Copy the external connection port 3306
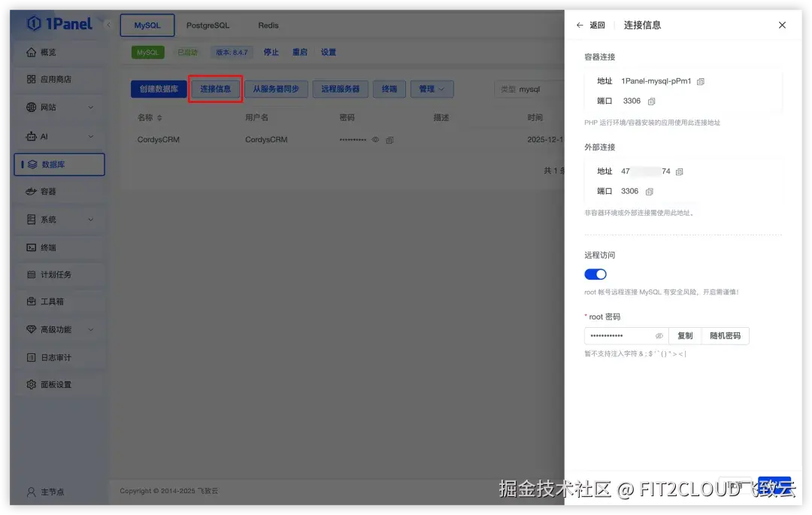Screen dimensions: 812x515 tap(649, 192)
